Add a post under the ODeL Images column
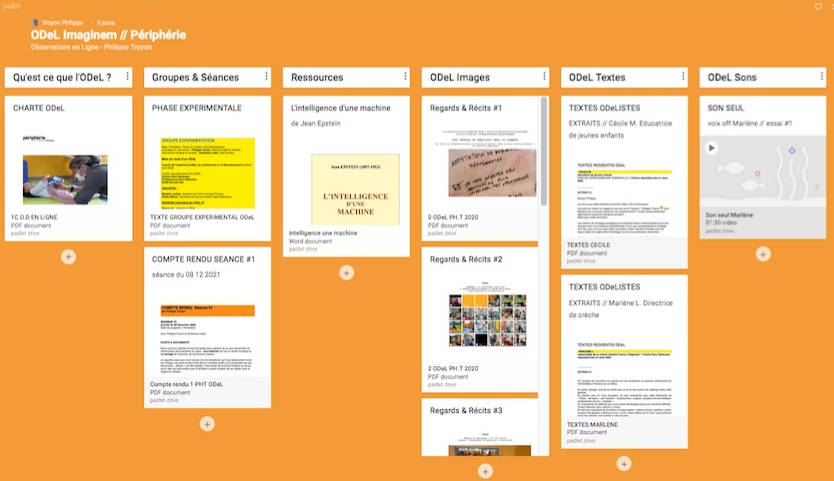The width and height of the screenshot is (834, 481). click(485, 471)
